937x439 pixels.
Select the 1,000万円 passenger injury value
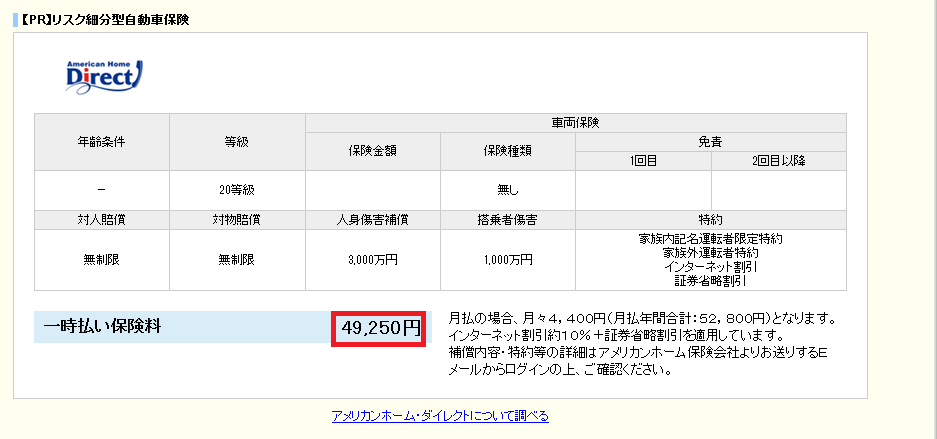pyautogui.click(x=507, y=259)
